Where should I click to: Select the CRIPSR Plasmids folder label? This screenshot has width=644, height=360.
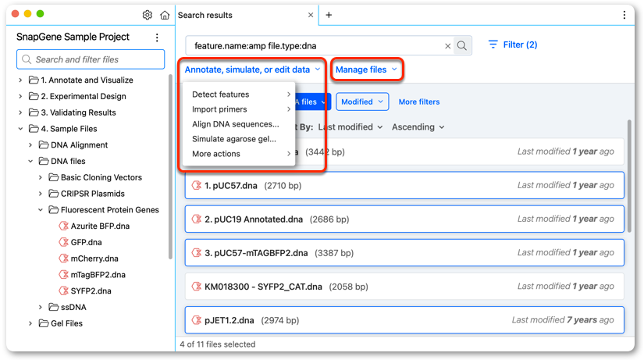[92, 194]
